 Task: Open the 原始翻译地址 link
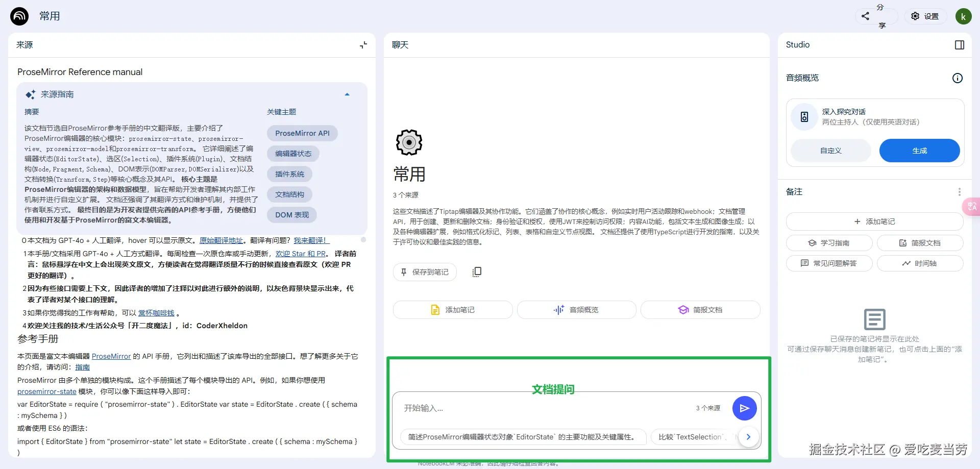(x=221, y=240)
